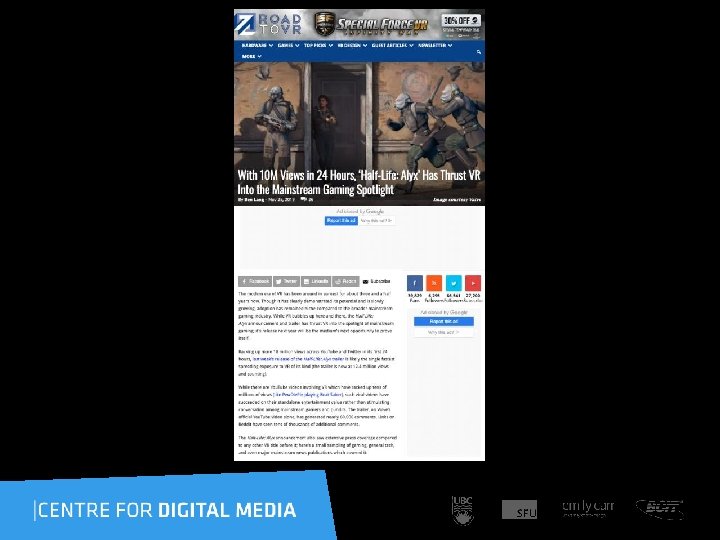Expand the More dropdown menu

pyautogui.click(x=251, y=56)
